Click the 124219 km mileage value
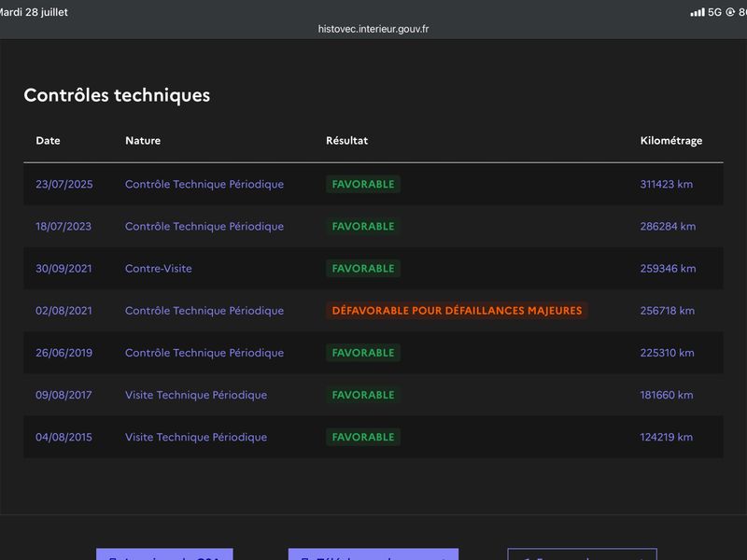 667,437
